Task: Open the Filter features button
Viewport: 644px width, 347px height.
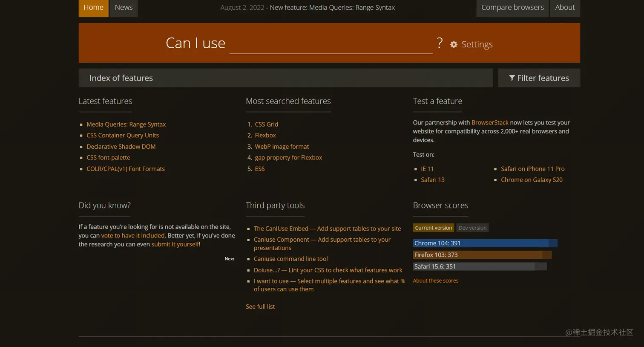Action: [x=539, y=78]
